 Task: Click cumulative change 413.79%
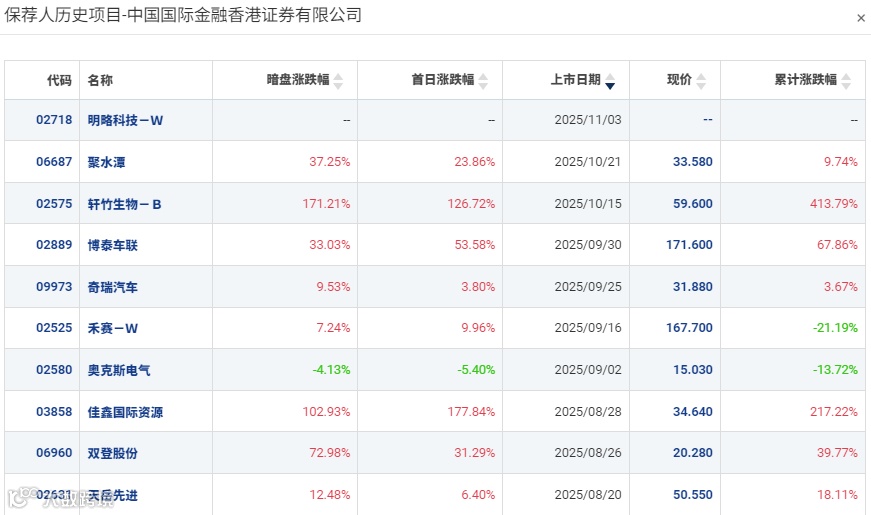point(834,203)
